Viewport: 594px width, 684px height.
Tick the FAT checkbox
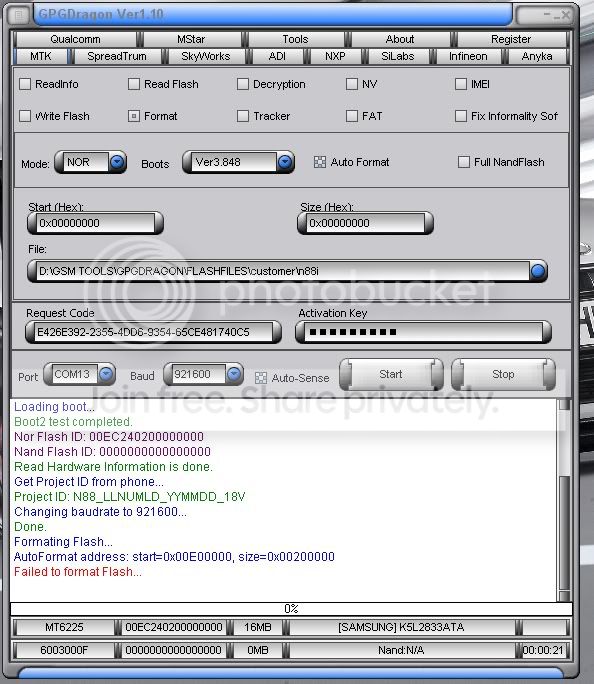[x=352, y=116]
